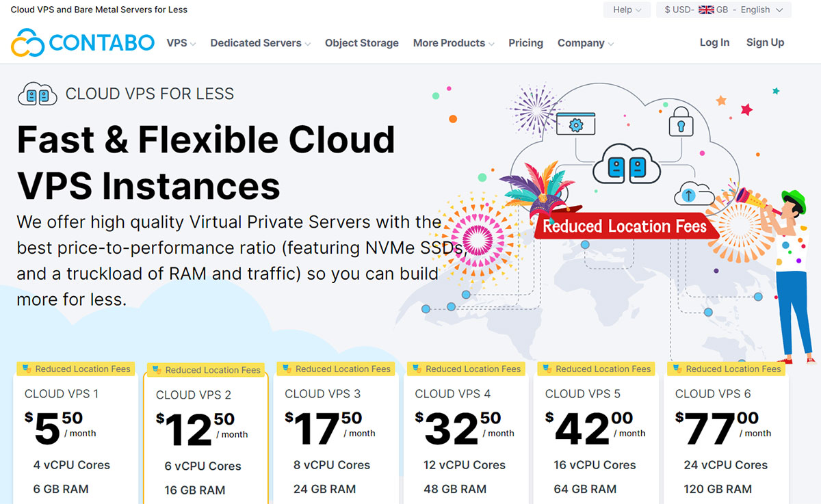
Task: Click the $77.00 per month price
Action: (x=723, y=427)
